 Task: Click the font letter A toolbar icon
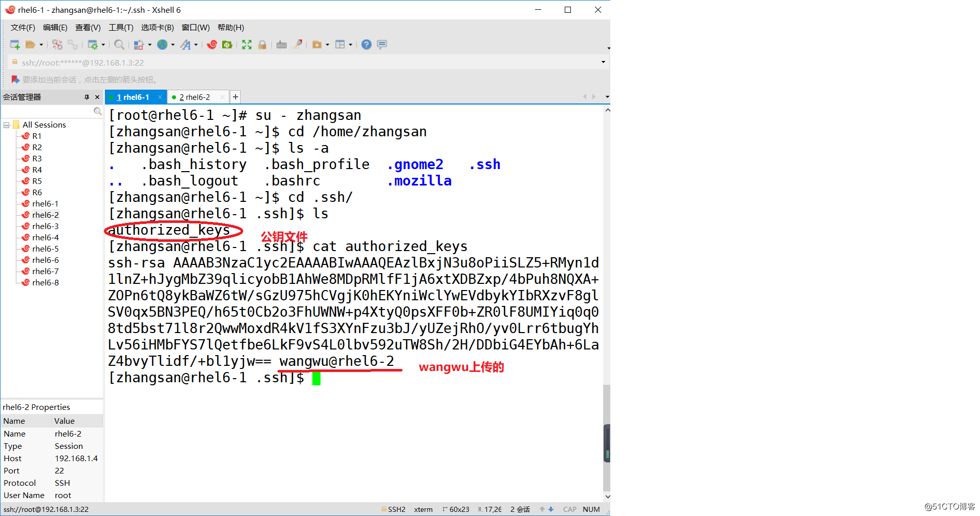coord(185,45)
